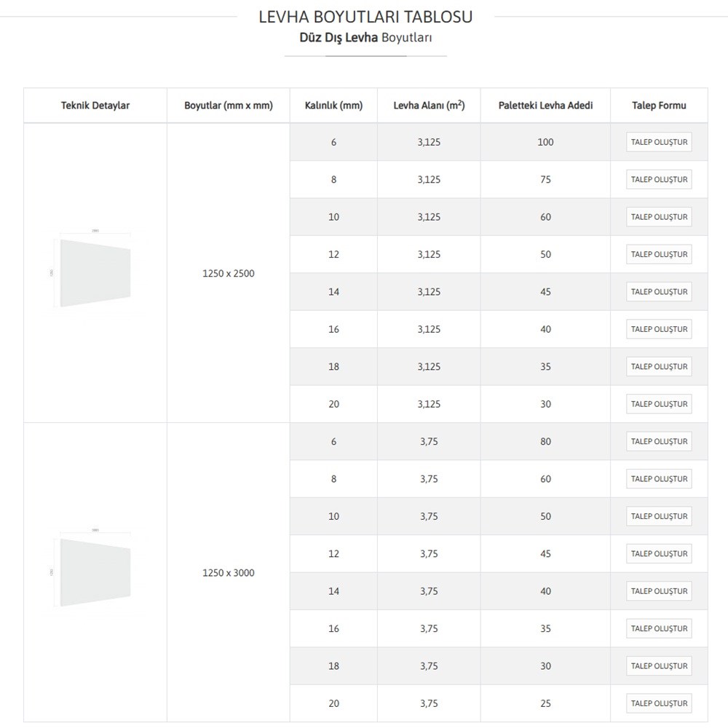Select Talep Oluştur on 1250x3000 14 mm row

(659, 591)
